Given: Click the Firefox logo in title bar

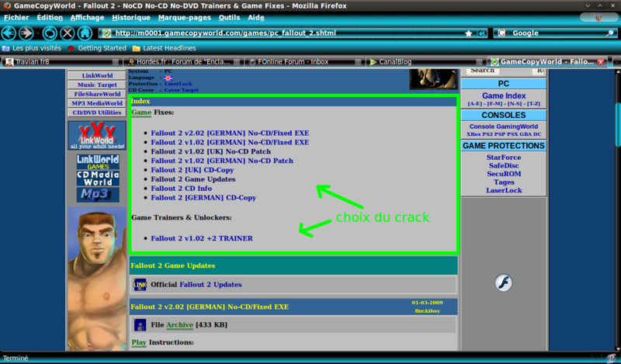Looking at the screenshot, I should (x=6, y=5).
